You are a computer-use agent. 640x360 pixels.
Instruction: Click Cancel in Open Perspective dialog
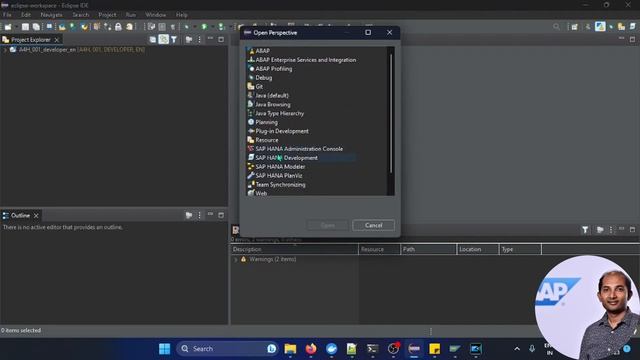(373, 225)
